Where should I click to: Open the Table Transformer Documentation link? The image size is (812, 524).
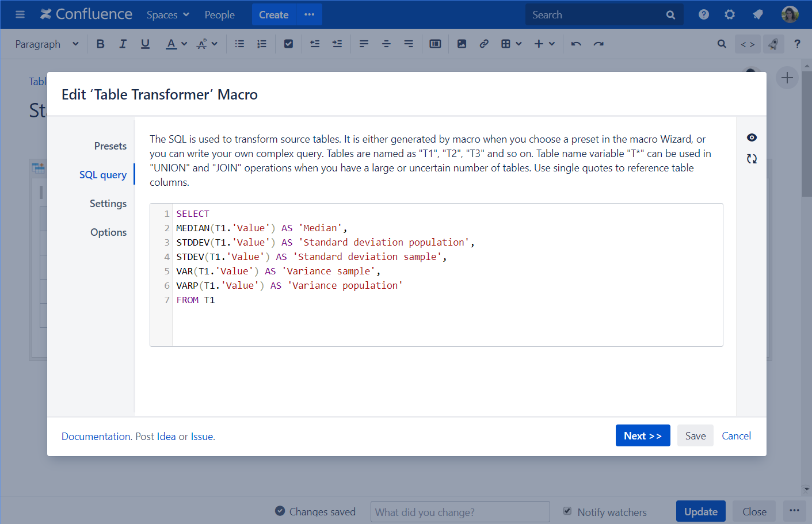tap(95, 436)
